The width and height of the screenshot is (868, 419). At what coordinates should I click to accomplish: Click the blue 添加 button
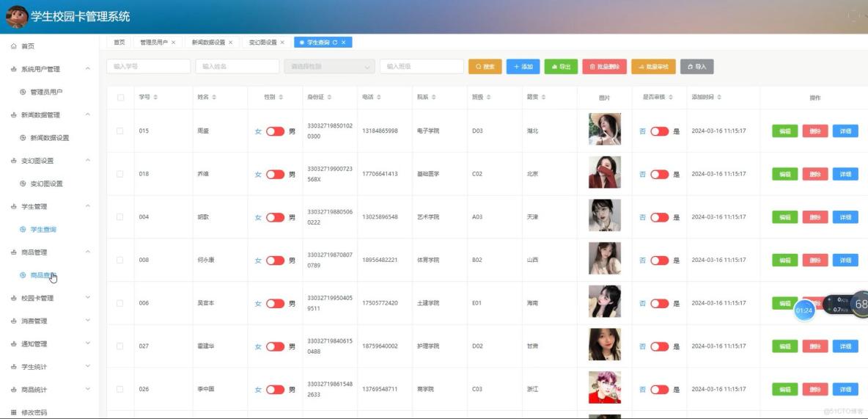[x=523, y=67]
